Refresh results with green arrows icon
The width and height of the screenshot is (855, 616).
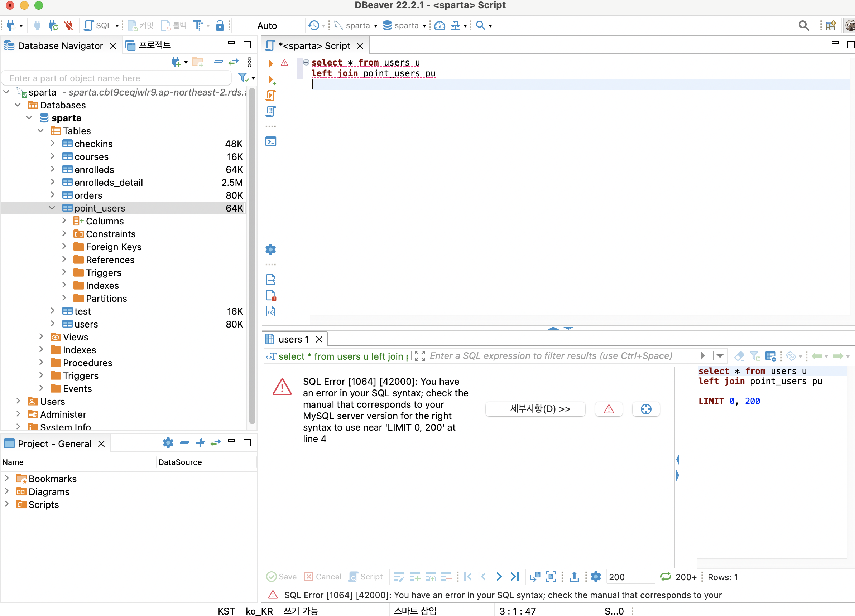[666, 577]
